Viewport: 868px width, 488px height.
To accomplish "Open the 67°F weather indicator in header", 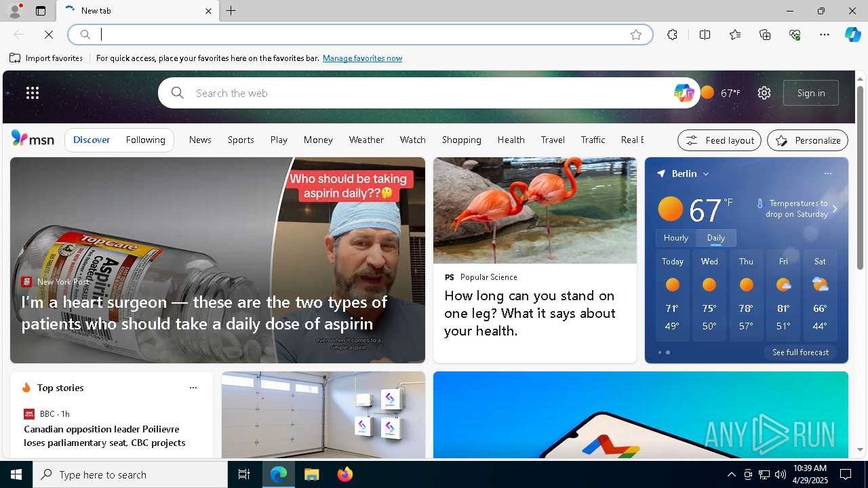I will coord(721,93).
